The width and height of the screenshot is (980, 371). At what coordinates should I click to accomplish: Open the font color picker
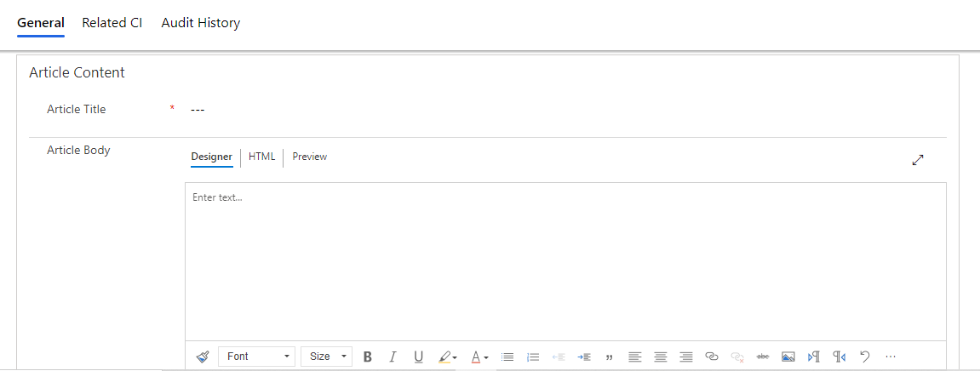(479, 357)
